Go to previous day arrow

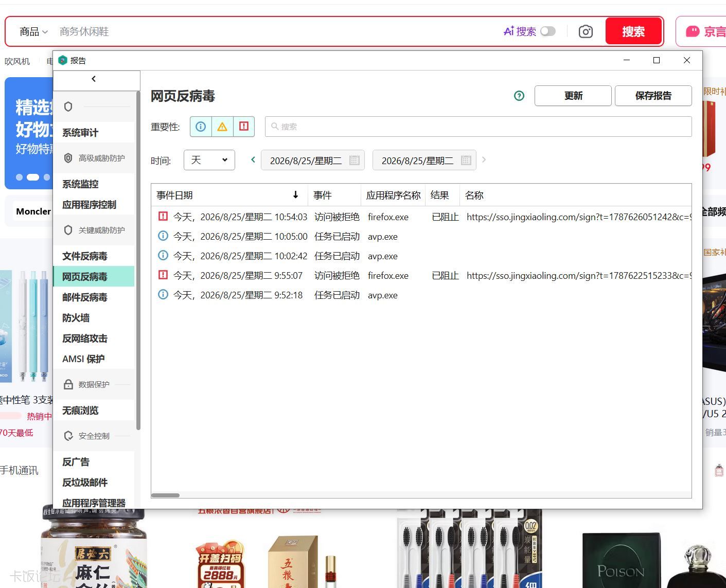click(253, 160)
